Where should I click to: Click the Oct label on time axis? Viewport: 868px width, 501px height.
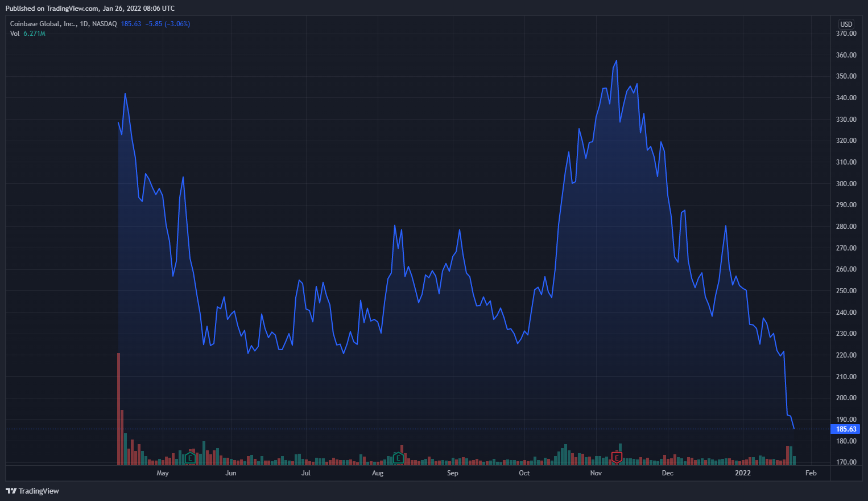pos(524,473)
